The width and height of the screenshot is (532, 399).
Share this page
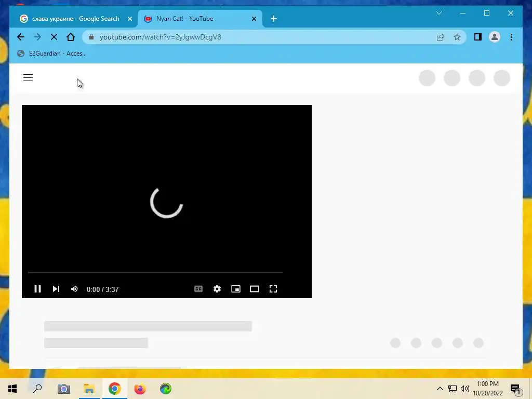441,37
